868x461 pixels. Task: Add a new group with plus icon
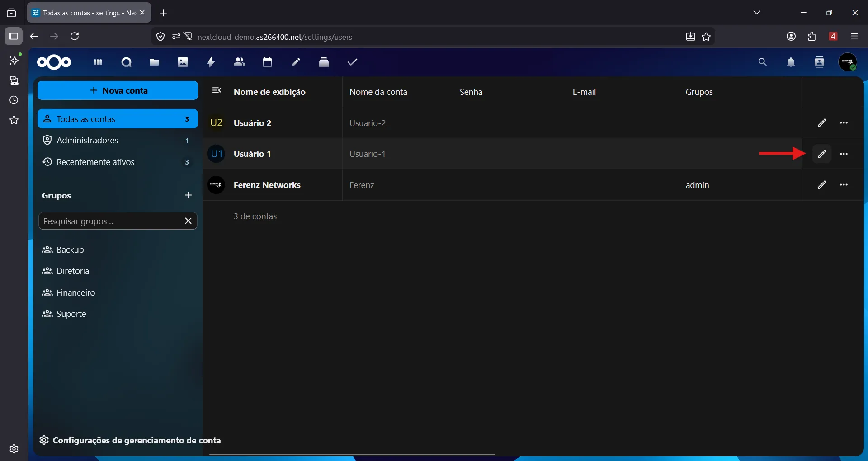point(189,195)
